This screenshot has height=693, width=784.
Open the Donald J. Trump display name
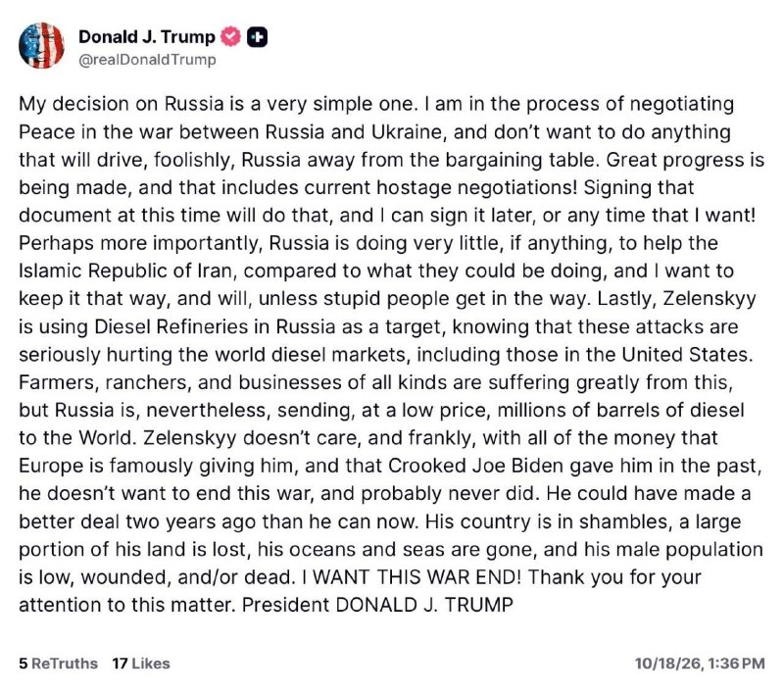pyautogui.click(x=146, y=36)
